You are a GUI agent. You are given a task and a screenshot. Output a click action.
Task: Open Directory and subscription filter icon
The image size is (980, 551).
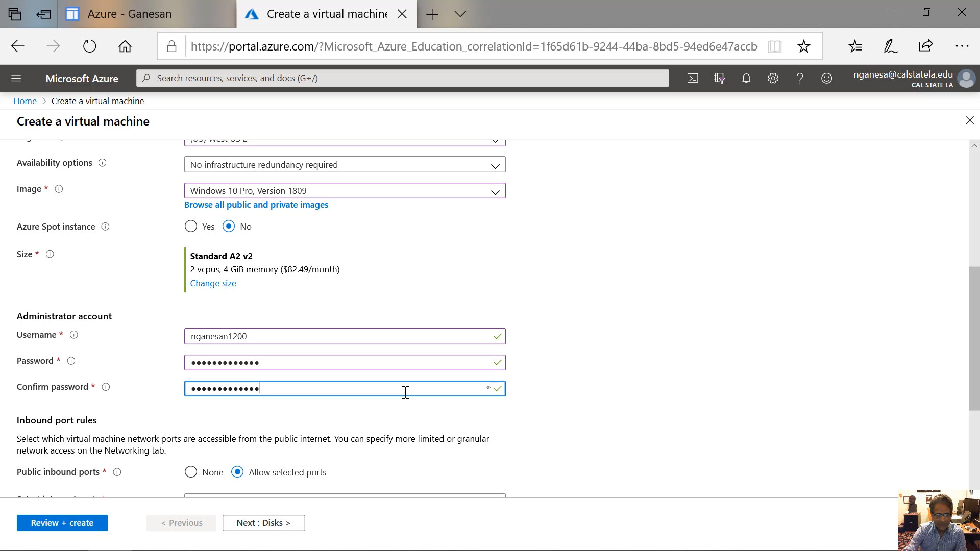point(720,78)
